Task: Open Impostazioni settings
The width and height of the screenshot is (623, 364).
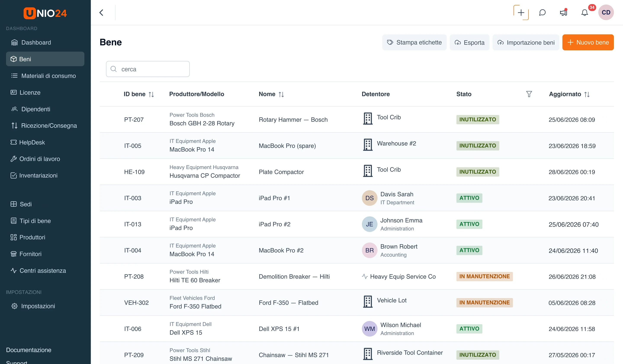Action: pyautogui.click(x=45, y=306)
